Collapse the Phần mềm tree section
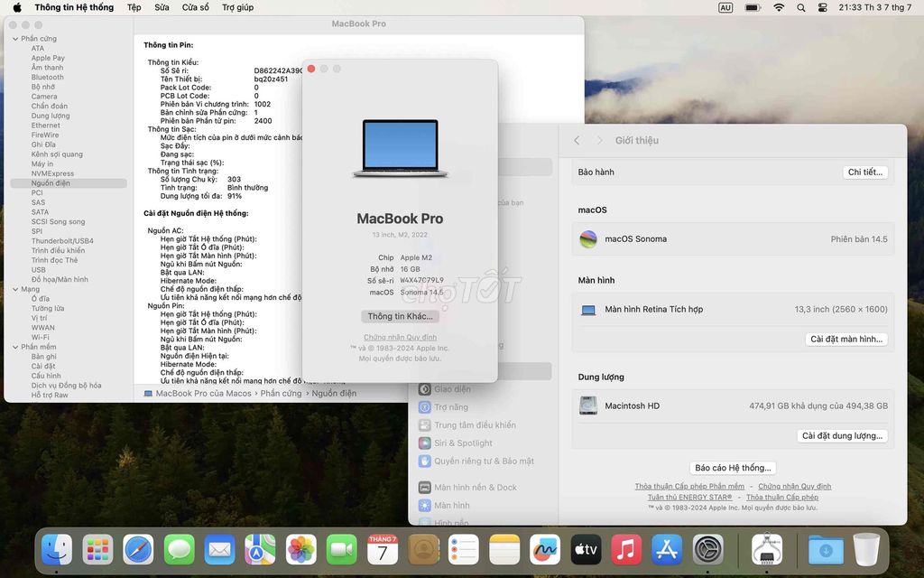 15,348
